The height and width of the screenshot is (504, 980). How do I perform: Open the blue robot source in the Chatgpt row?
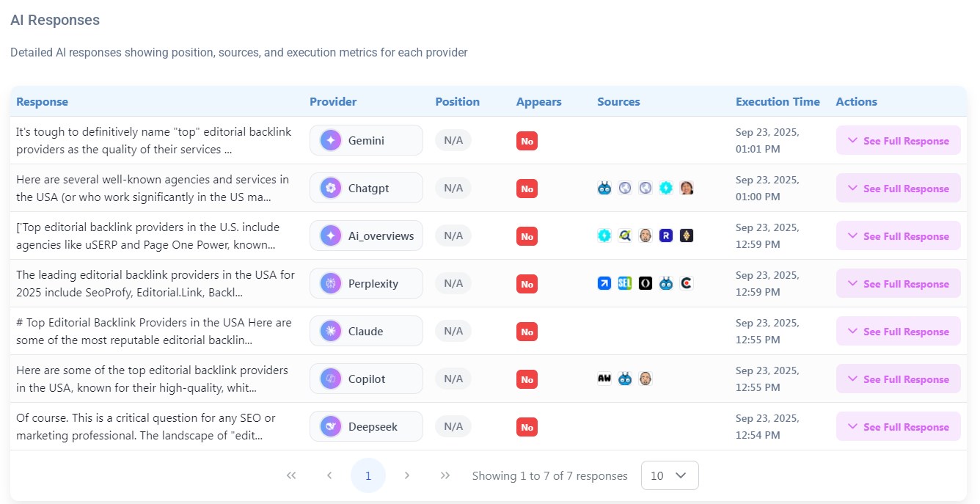[604, 188]
